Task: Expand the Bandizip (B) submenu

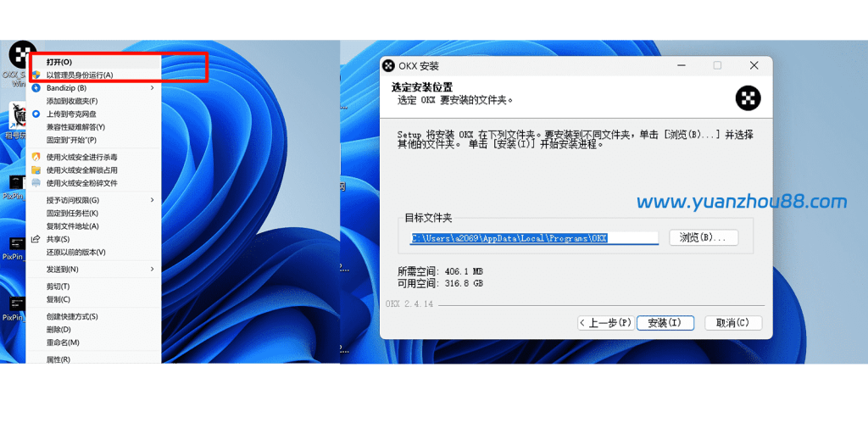Action: (x=153, y=88)
